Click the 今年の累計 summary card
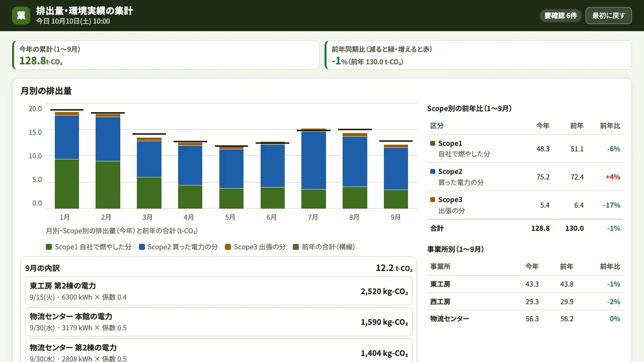Image resolution: width=644 pixels, height=362 pixels. 166,55
